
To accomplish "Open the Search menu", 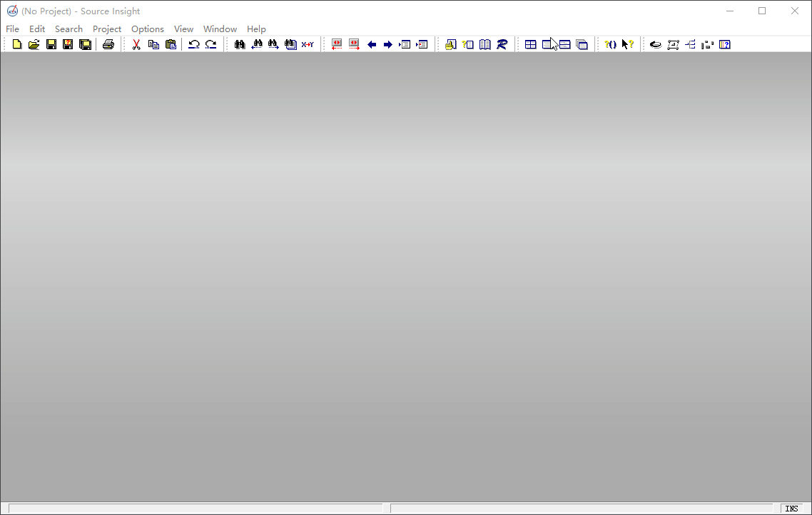I will [x=69, y=29].
